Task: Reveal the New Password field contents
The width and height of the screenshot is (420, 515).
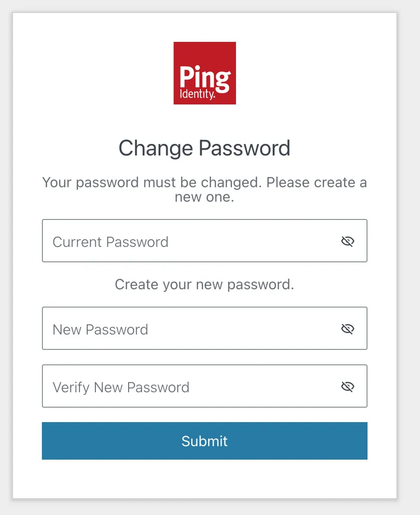Action: [x=347, y=329]
